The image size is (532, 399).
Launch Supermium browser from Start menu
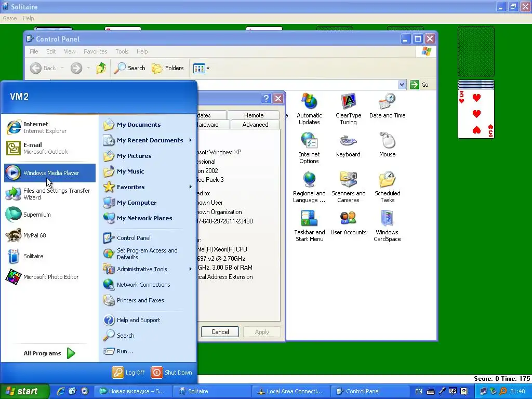tap(50, 215)
